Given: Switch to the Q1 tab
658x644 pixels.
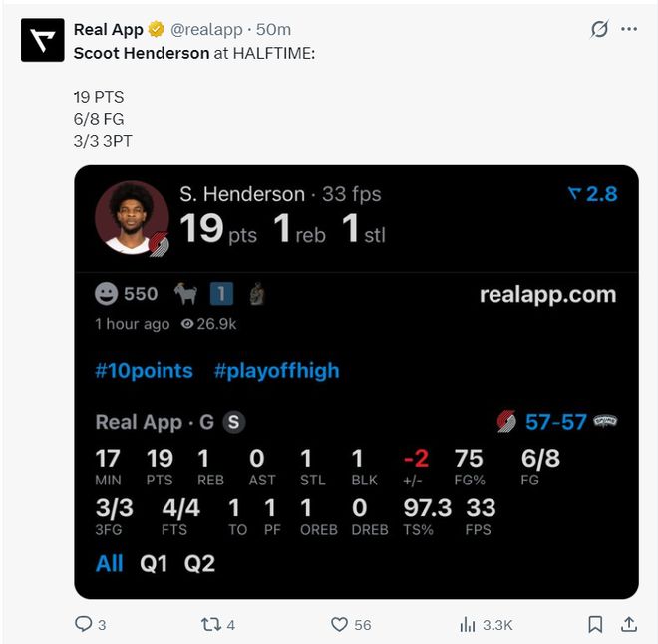Looking at the screenshot, I should pyautogui.click(x=154, y=563).
